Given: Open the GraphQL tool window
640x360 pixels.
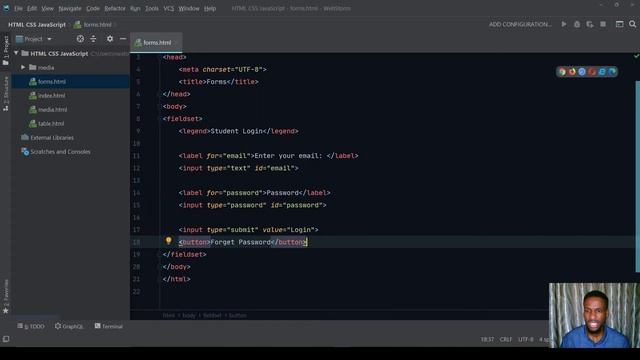Looking at the screenshot, I should click(x=69, y=326).
